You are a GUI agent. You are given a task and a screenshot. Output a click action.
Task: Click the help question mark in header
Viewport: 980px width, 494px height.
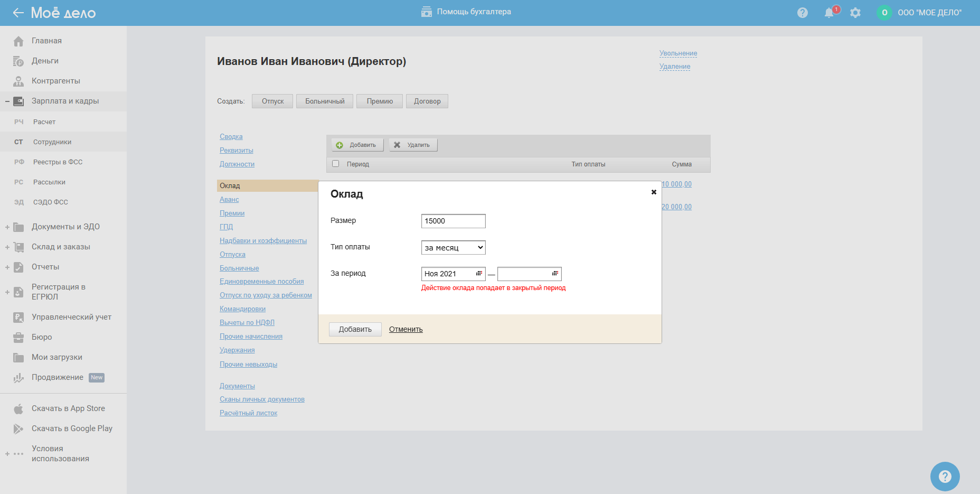[803, 13]
